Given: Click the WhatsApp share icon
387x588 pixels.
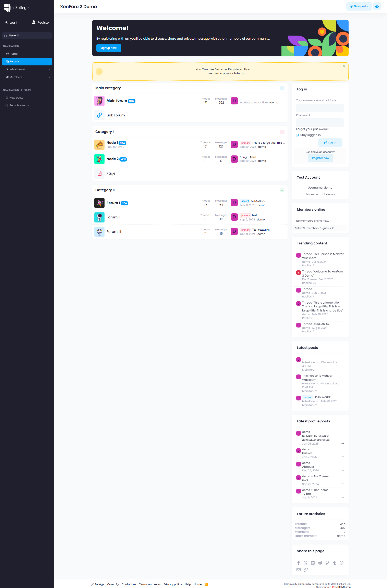Looking at the screenshot, I should [341, 563].
